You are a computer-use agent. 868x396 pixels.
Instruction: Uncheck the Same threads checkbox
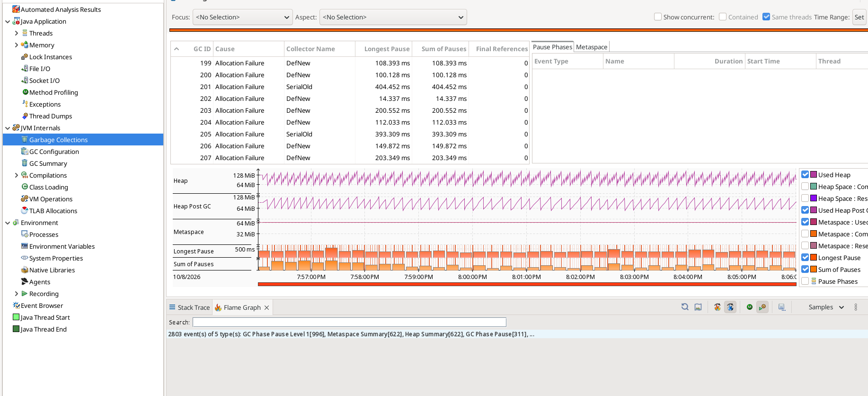pos(766,17)
